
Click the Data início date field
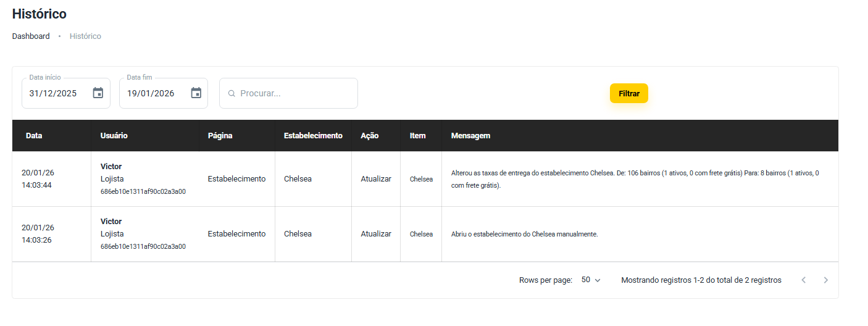pyautogui.click(x=56, y=94)
